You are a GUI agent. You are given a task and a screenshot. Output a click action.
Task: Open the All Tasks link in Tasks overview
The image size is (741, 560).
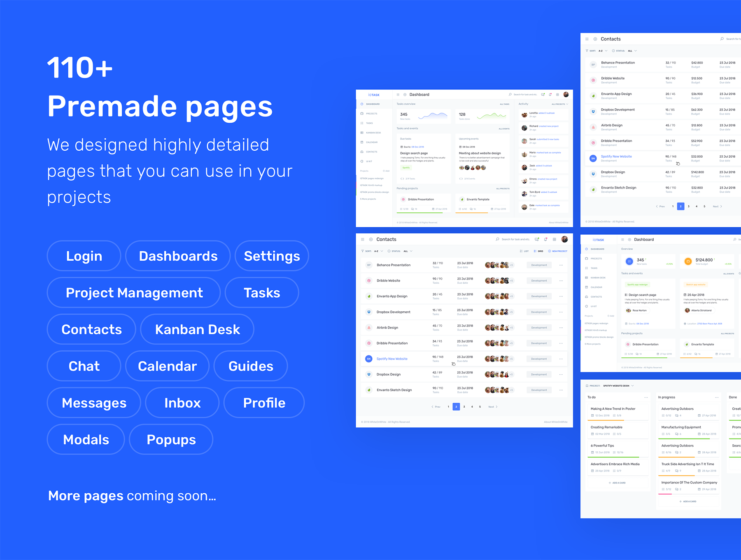click(x=504, y=104)
